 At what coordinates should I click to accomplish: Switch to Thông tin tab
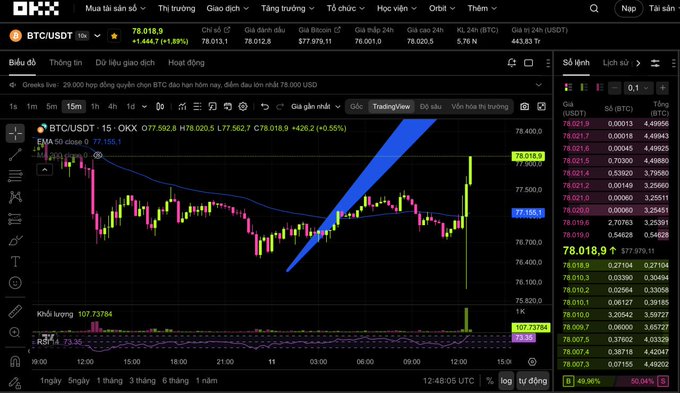tap(65, 62)
